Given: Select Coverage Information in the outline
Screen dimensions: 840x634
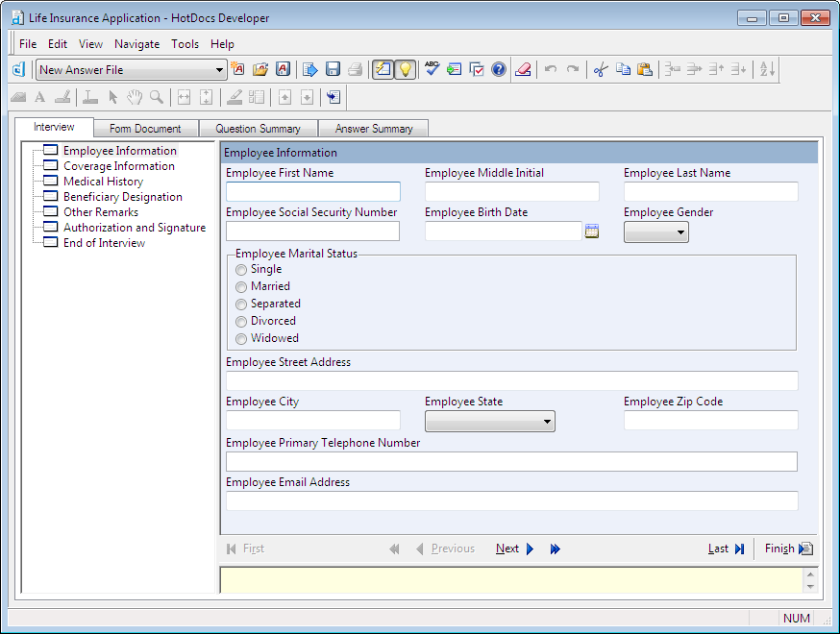Looking at the screenshot, I should (x=119, y=166).
